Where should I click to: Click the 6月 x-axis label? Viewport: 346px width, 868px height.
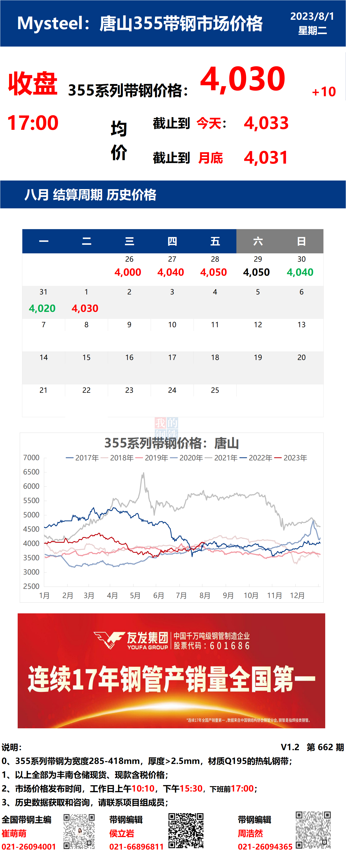158,595
